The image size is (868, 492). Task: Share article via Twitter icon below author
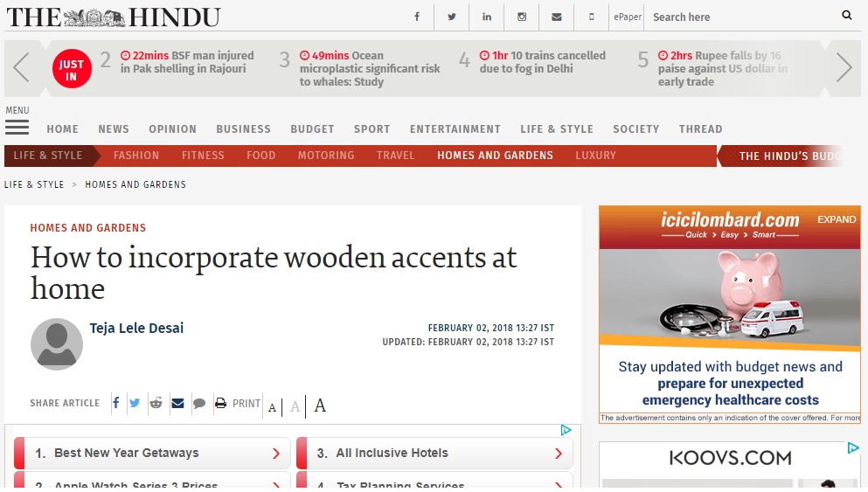click(x=135, y=404)
